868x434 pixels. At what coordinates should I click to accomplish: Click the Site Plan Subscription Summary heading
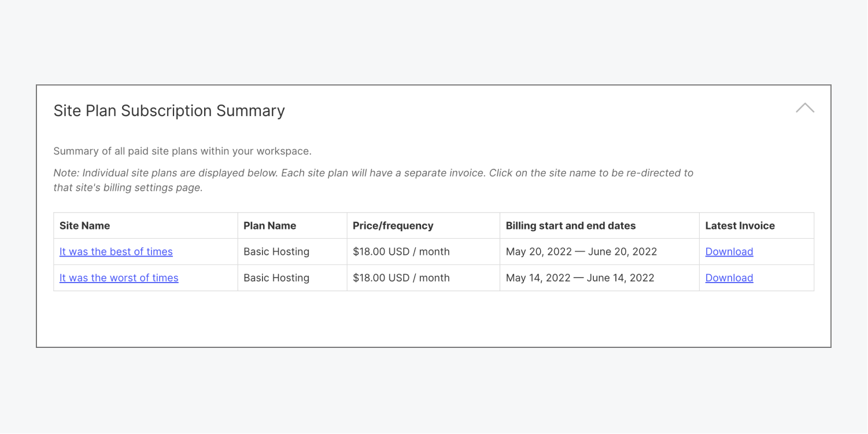pos(169,111)
